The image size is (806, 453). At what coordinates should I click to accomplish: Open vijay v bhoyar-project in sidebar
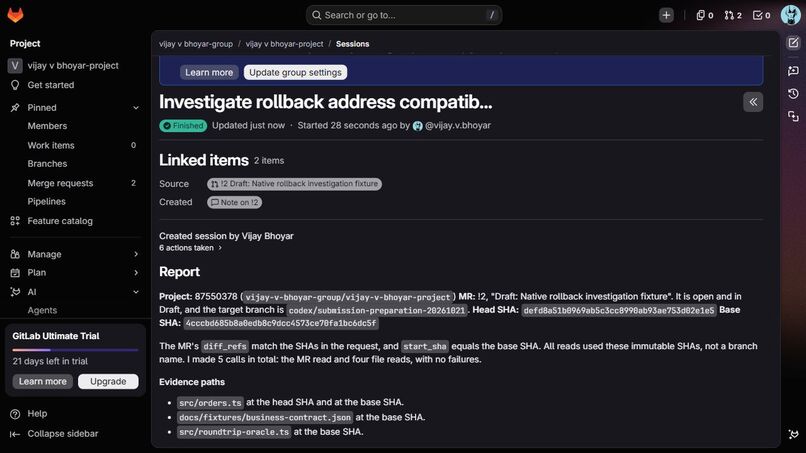(73, 65)
